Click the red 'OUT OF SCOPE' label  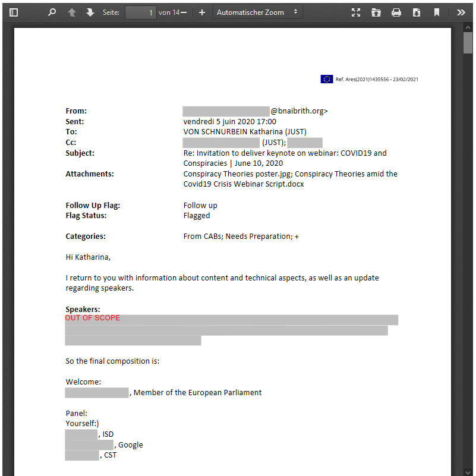click(x=93, y=318)
